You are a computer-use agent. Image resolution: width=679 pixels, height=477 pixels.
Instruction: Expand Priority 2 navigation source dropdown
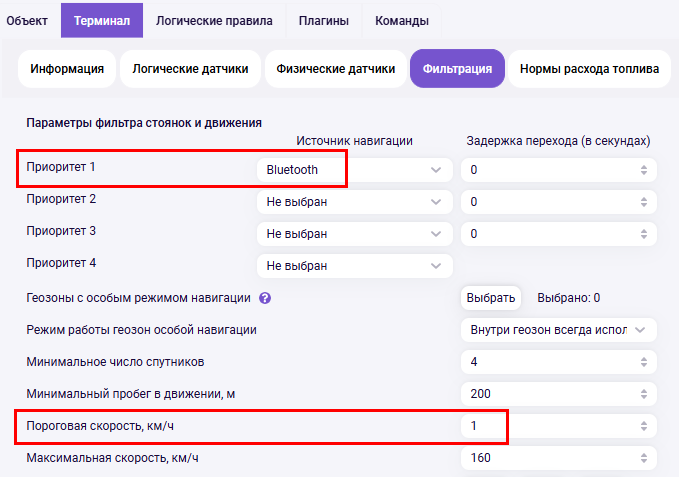coord(355,202)
